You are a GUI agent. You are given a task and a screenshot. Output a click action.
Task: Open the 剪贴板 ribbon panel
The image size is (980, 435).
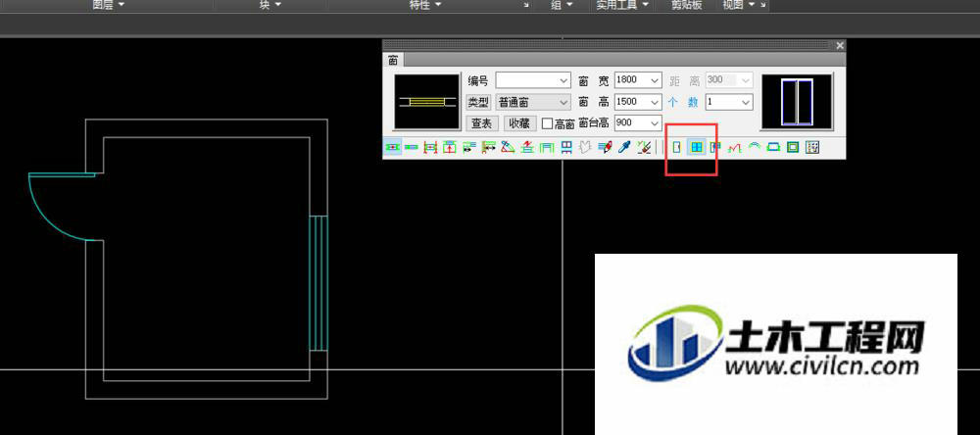[686, 4]
